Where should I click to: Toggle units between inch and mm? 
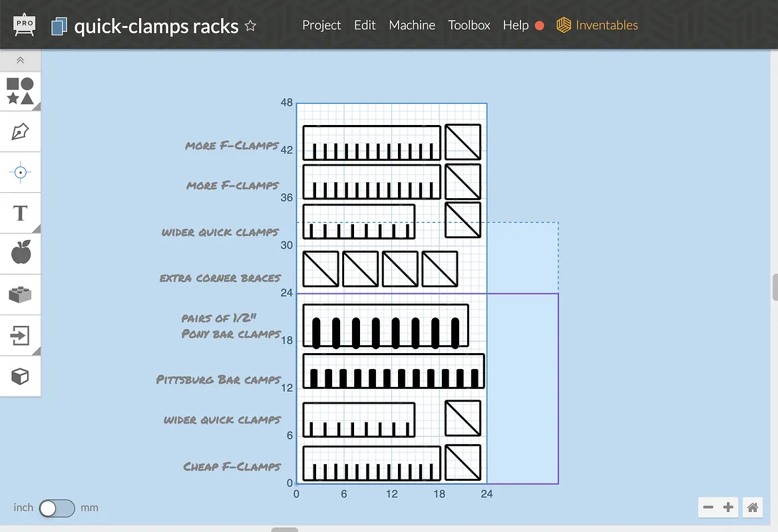pyautogui.click(x=57, y=508)
